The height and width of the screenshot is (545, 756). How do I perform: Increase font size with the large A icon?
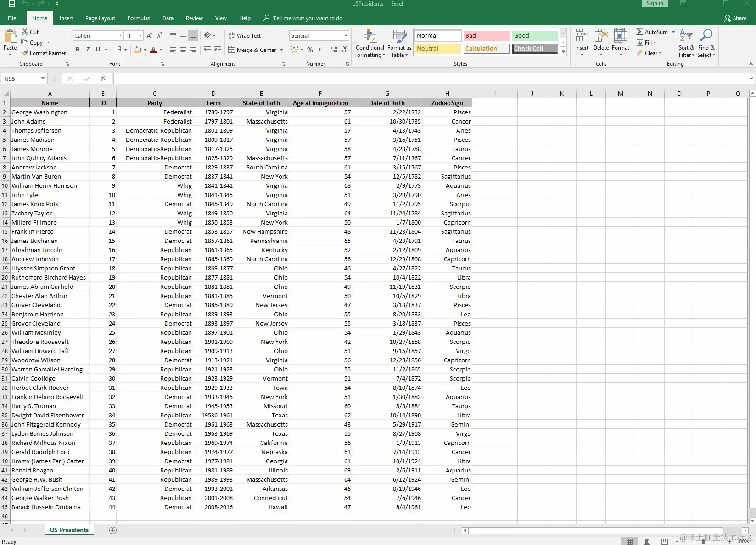tap(149, 35)
